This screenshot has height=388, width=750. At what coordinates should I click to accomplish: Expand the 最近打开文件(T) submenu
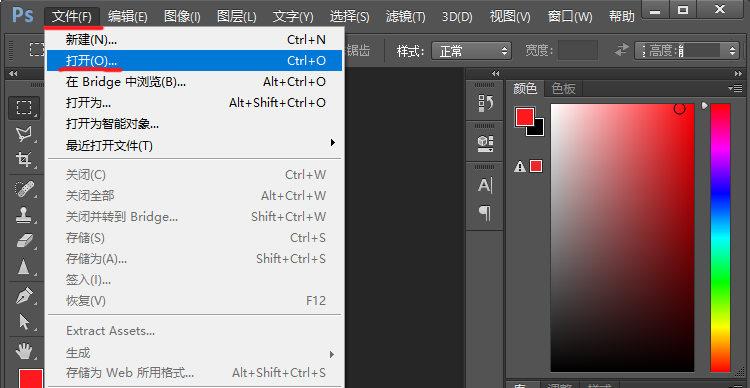[x=333, y=143]
